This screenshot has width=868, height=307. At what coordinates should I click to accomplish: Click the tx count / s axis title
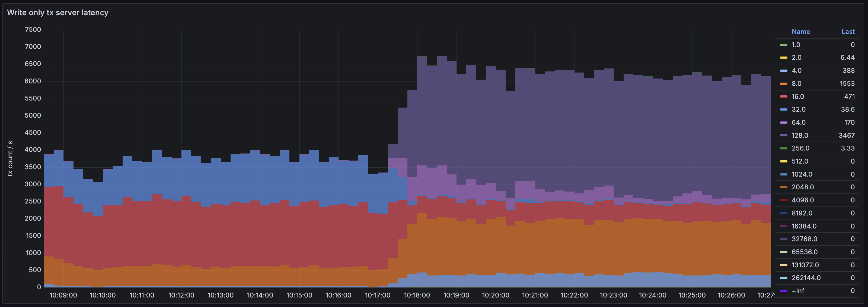click(x=10, y=159)
